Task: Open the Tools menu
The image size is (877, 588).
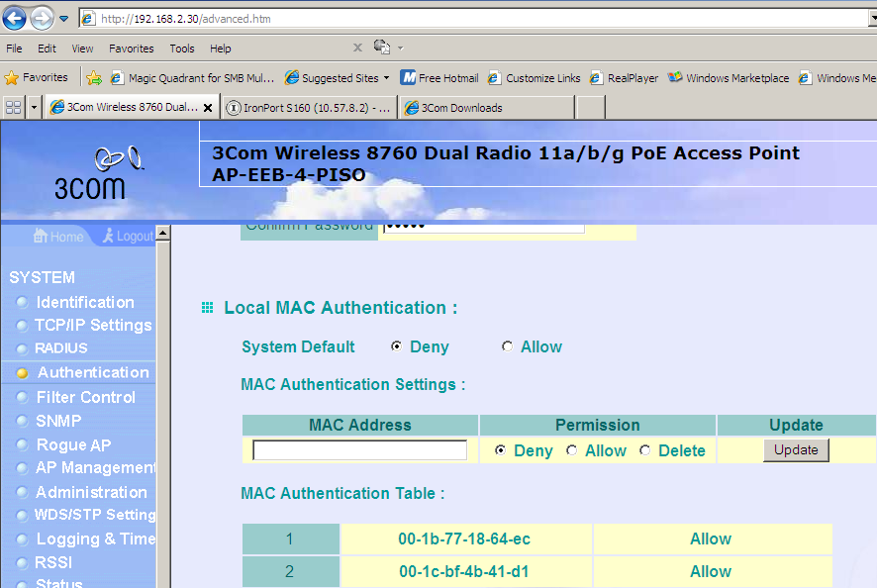Action: coord(182,49)
